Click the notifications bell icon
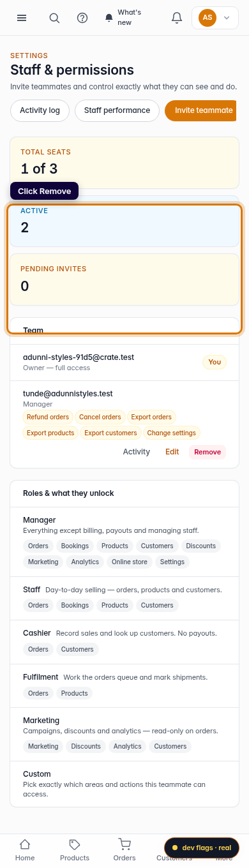Image resolution: width=249 pixels, height=868 pixels. pos(177,18)
